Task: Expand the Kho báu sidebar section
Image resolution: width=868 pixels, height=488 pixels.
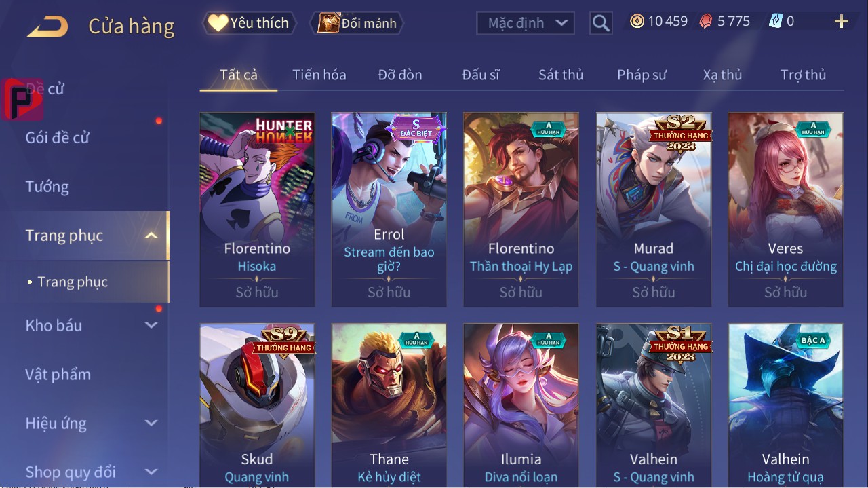Action: [152, 325]
